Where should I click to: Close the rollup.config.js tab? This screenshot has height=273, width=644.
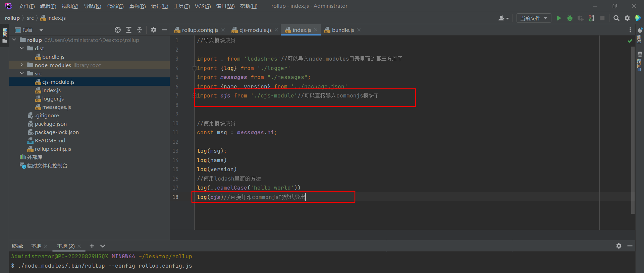pos(223,30)
